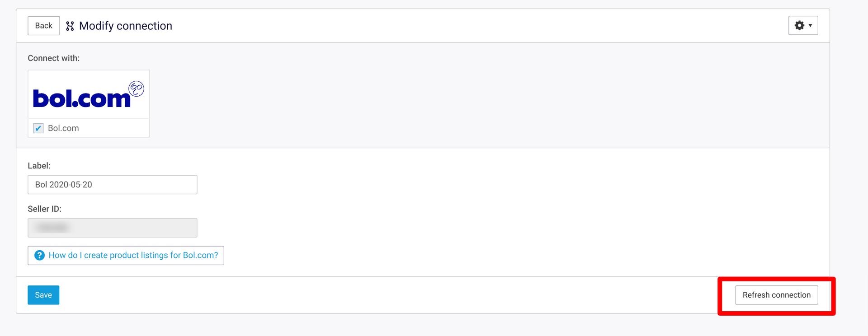The image size is (868, 336).
Task: Click the bol.com wordmark logo
Action: click(x=82, y=98)
